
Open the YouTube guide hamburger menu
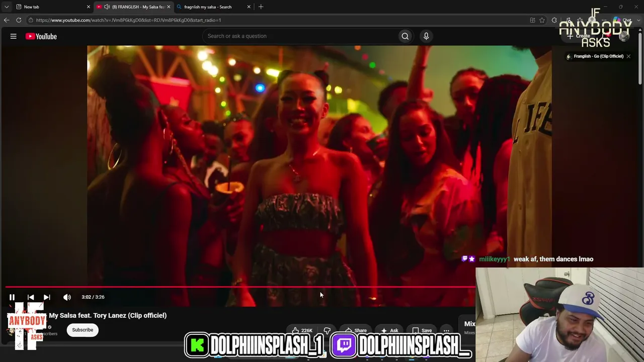pos(14,36)
